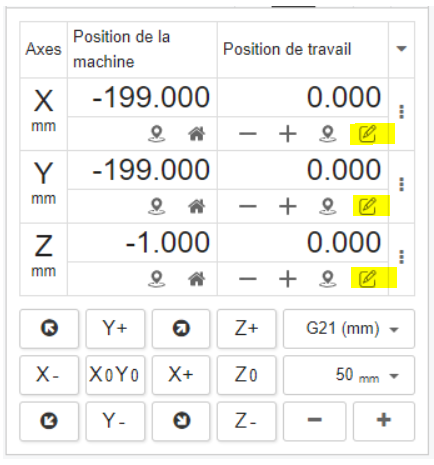
Task: Click the X axis home icon
Action: click(197, 134)
